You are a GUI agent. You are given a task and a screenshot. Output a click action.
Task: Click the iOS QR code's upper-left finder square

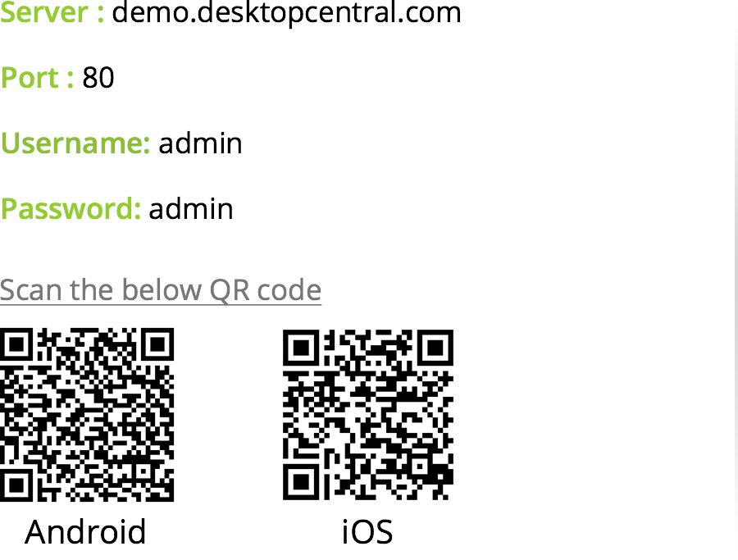301,348
